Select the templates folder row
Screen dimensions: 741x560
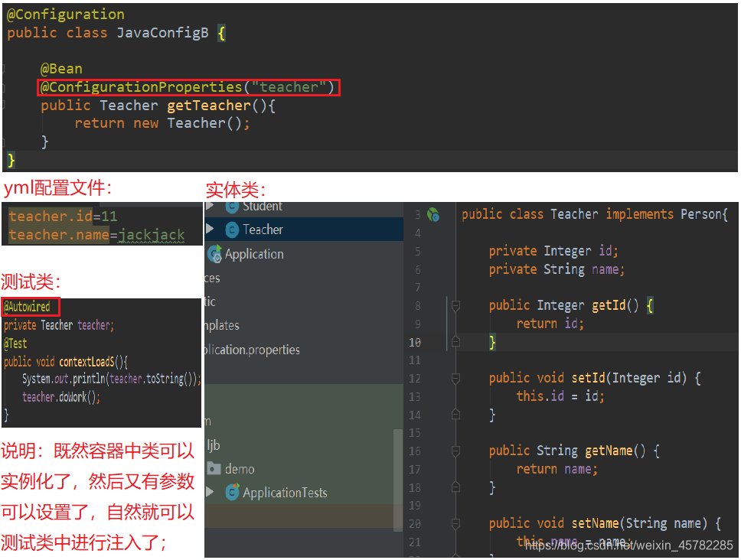(x=222, y=325)
